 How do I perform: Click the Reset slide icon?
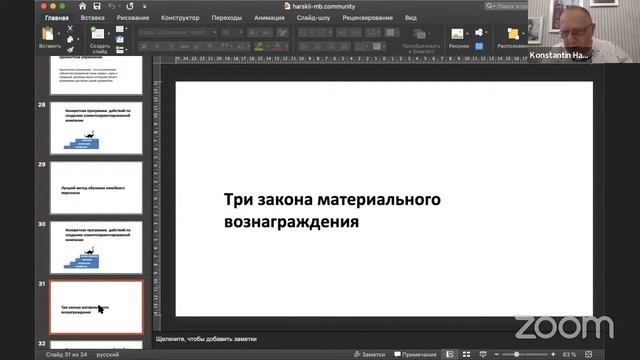coord(120,40)
